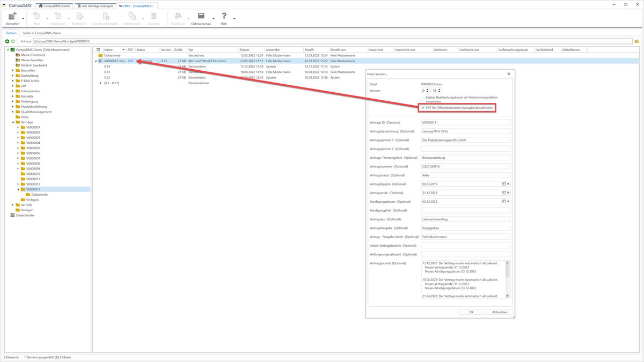Click the Meine Favoriten folder icon
This screenshot has height=362, width=644.
tap(18, 60)
